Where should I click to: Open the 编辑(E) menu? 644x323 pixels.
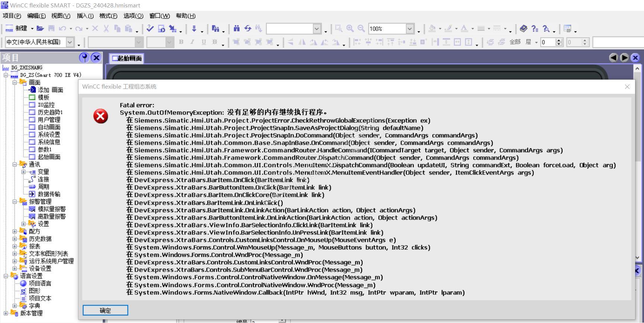click(36, 16)
